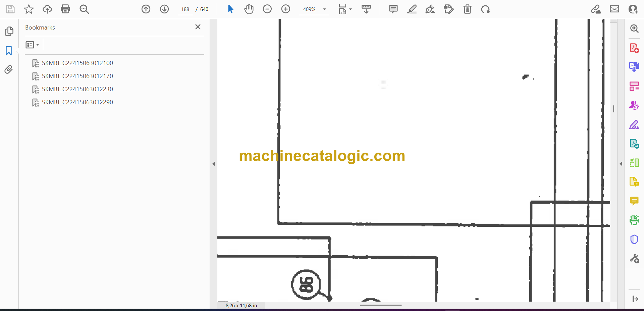
Task: Collapse the right tools pane arrow
Action: click(x=621, y=164)
